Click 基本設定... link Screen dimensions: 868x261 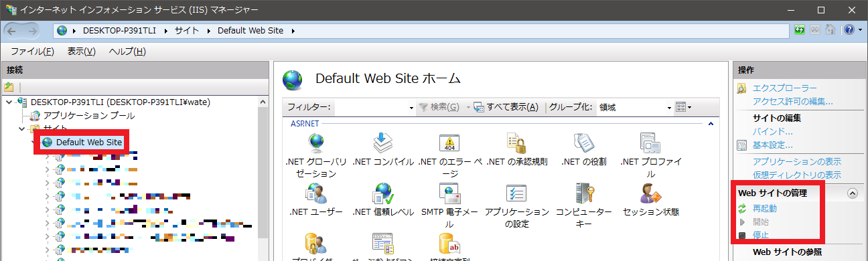point(772,145)
